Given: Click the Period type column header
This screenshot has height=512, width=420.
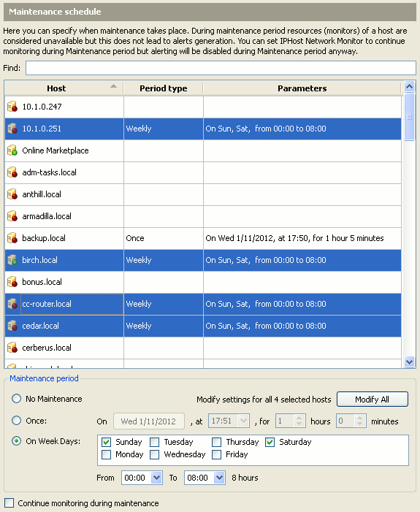Looking at the screenshot, I should click(164, 88).
